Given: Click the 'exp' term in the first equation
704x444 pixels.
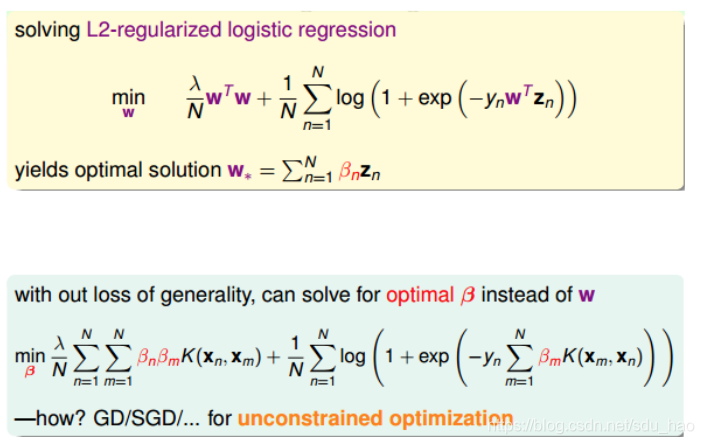Looking at the screenshot, I should (x=435, y=98).
